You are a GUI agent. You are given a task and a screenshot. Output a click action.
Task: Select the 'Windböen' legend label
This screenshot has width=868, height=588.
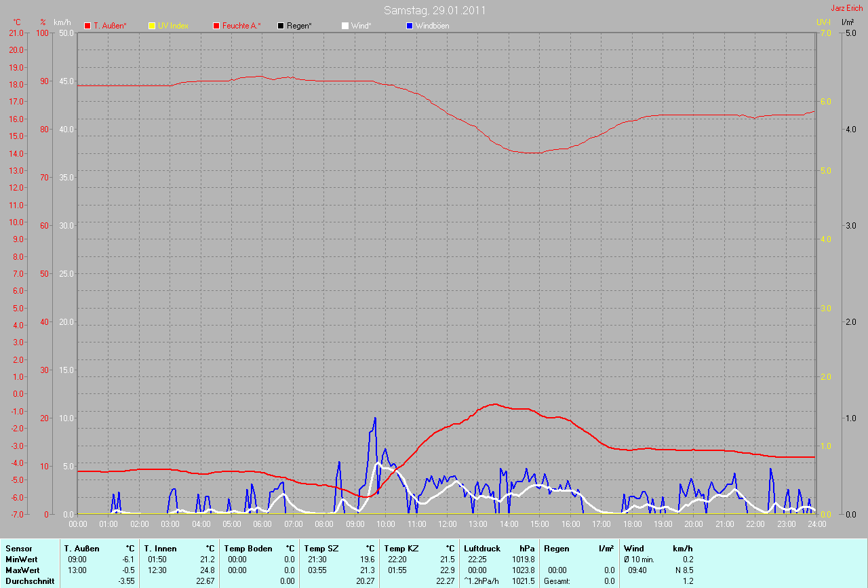(x=432, y=26)
